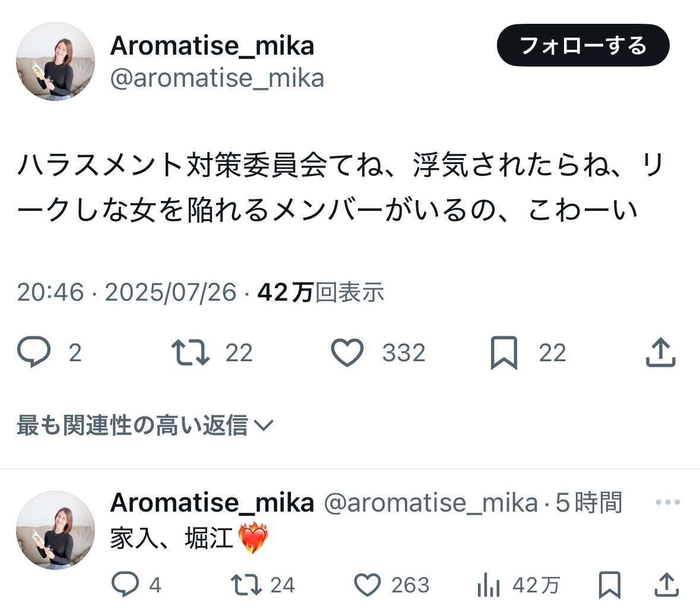Reply to the main post via comment icon
The width and height of the screenshot is (700, 615).
tap(34, 352)
